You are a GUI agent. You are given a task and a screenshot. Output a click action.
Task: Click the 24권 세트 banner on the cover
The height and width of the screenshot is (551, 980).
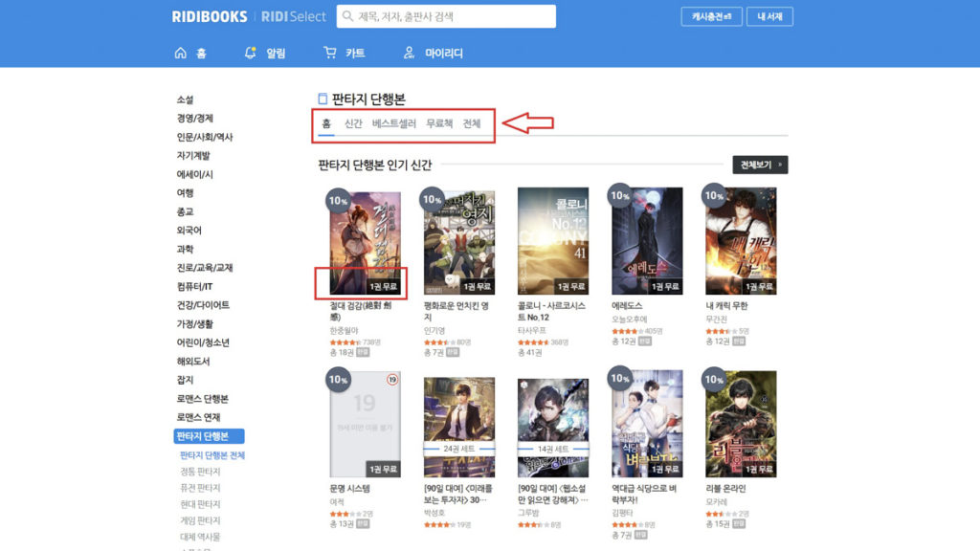(458, 449)
